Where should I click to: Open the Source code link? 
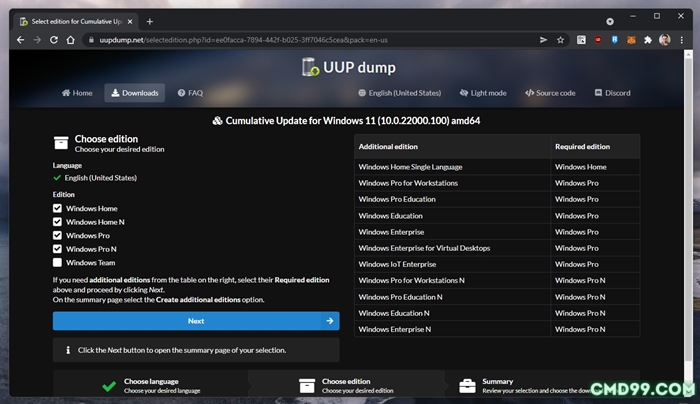tap(550, 93)
